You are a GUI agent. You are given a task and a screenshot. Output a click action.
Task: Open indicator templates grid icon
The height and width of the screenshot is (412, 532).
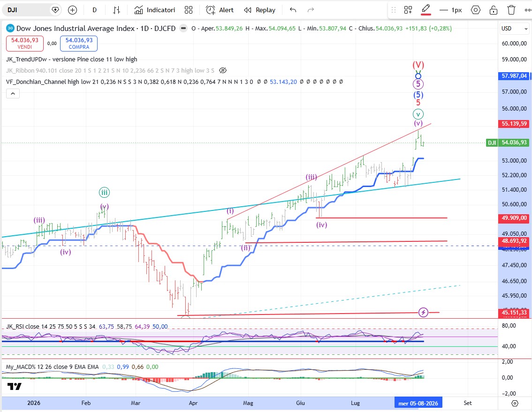tap(189, 10)
